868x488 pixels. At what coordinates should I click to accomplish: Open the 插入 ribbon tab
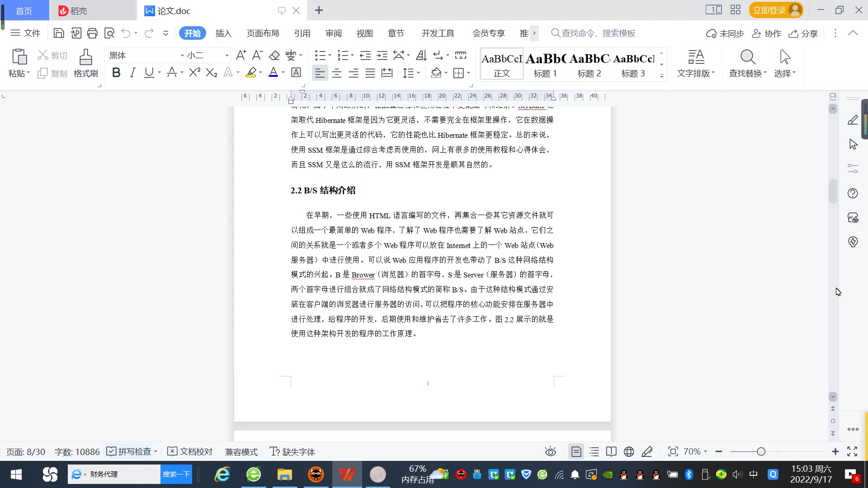point(223,33)
